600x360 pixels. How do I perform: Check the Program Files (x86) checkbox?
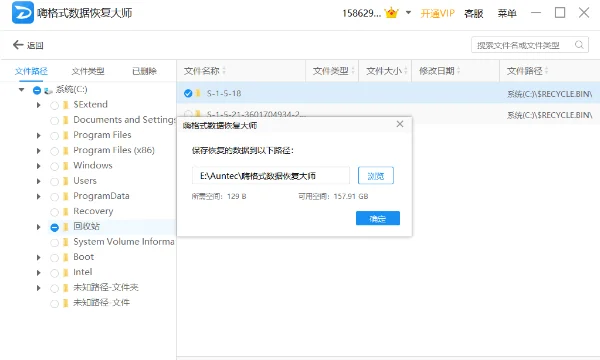pos(54,151)
